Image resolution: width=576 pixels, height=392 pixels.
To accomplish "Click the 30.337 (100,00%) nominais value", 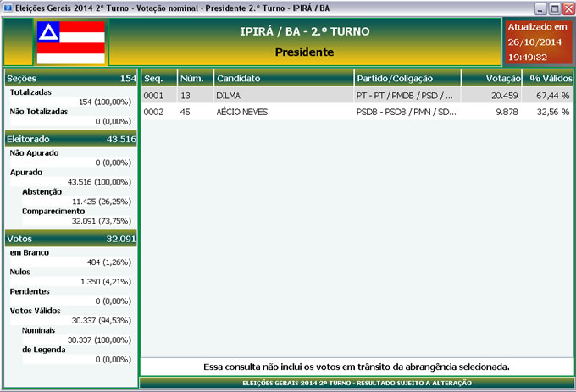I will coord(99,340).
